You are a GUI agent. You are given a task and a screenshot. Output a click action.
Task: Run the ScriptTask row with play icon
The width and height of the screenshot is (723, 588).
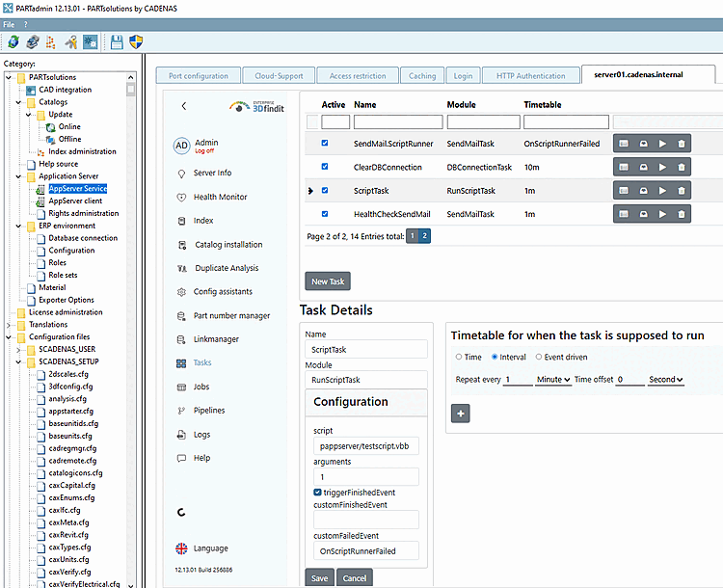662,191
